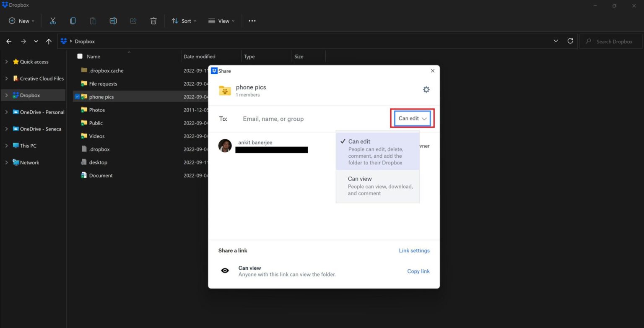Click the Copy icon in the toolbar
The width and height of the screenshot is (644, 328).
(73, 21)
